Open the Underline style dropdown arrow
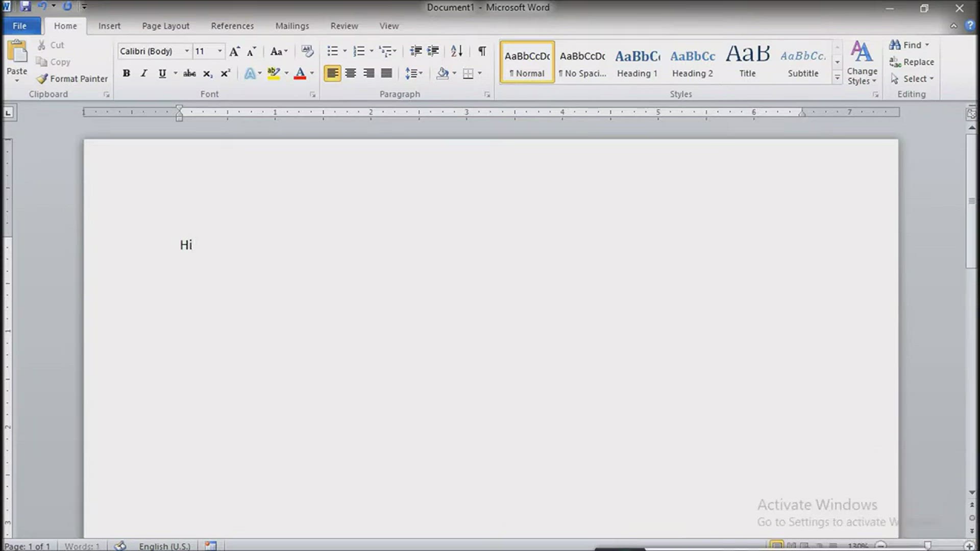 (x=175, y=73)
